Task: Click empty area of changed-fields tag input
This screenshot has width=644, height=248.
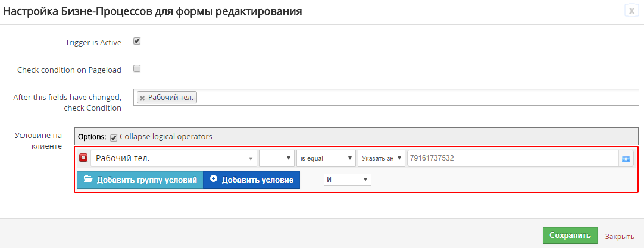Action: pyautogui.click(x=417, y=98)
